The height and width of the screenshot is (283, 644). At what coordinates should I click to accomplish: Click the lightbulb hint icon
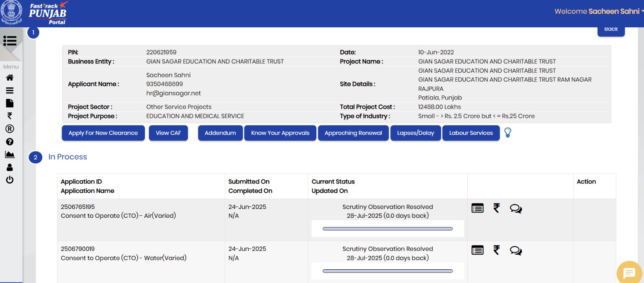coord(508,133)
